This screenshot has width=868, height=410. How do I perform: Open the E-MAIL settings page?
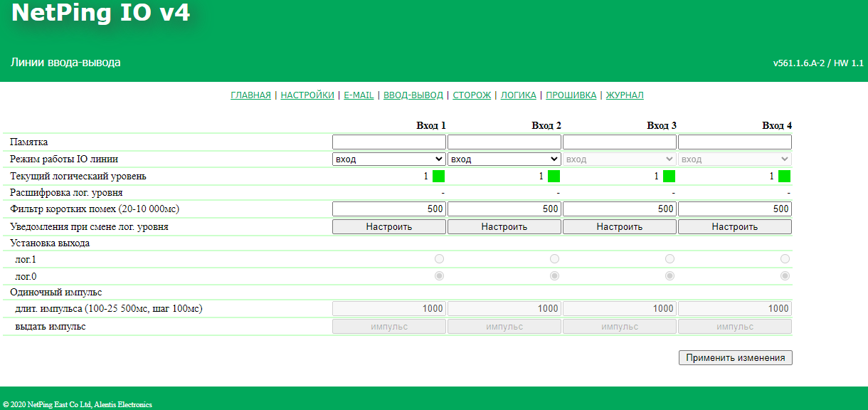(359, 95)
